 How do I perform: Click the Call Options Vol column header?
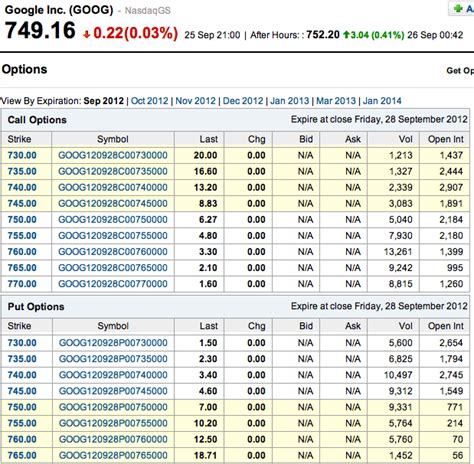click(x=406, y=139)
